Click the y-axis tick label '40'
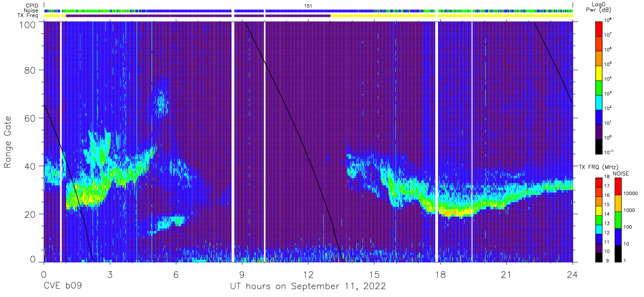 pyautogui.click(x=30, y=166)
